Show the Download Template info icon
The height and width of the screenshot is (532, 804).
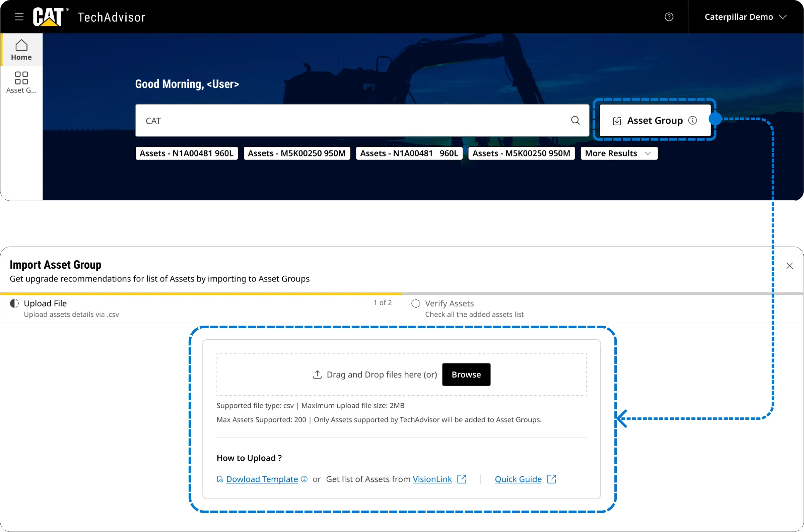[304, 479]
